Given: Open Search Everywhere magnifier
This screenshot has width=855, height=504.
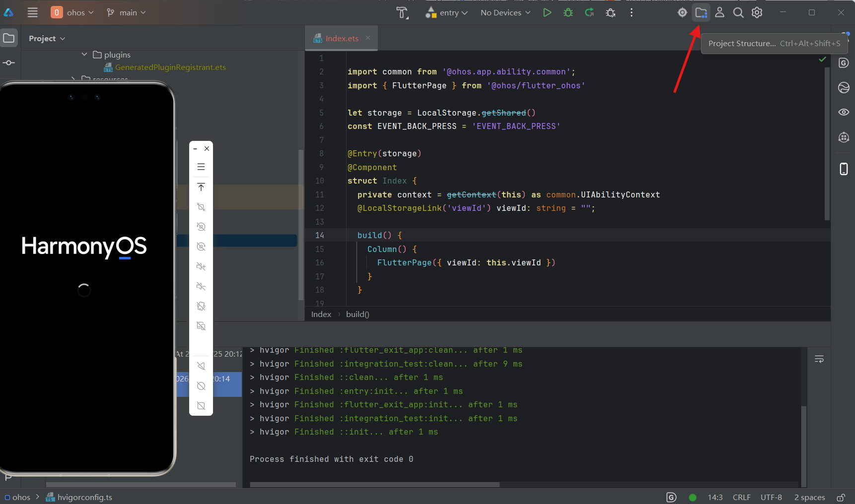Looking at the screenshot, I should 738,12.
